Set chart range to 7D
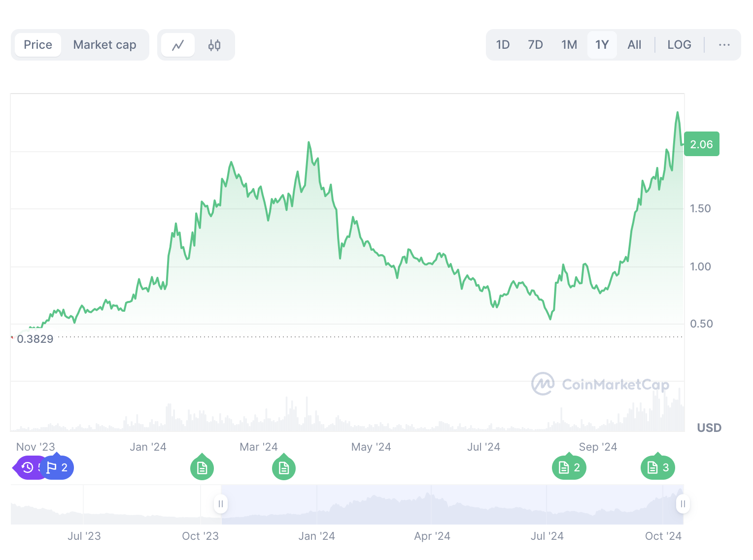This screenshot has height=560, width=753. point(535,45)
